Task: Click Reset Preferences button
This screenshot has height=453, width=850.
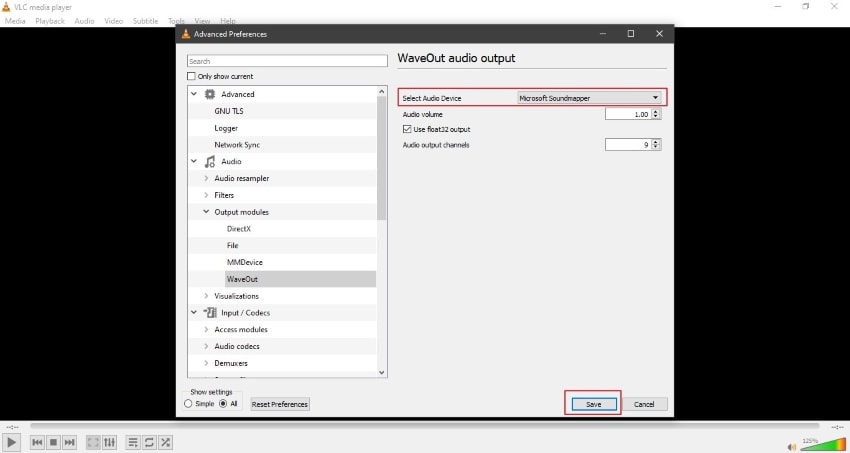Action: 280,404
